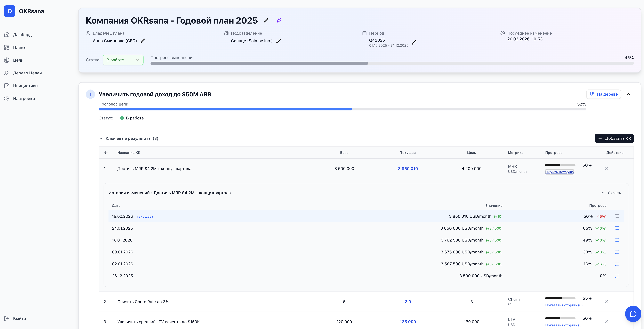Image resolution: width=644 pixels, height=329 pixels.
Task: Click the Добавить KR button
Action: (614, 138)
